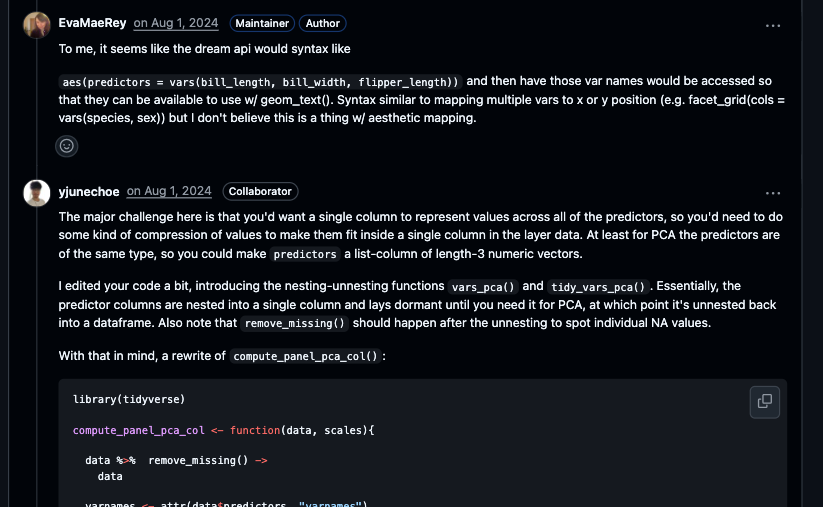Open options menu on EvaMaeRey's comment
This screenshot has width=823, height=507.
point(773,24)
